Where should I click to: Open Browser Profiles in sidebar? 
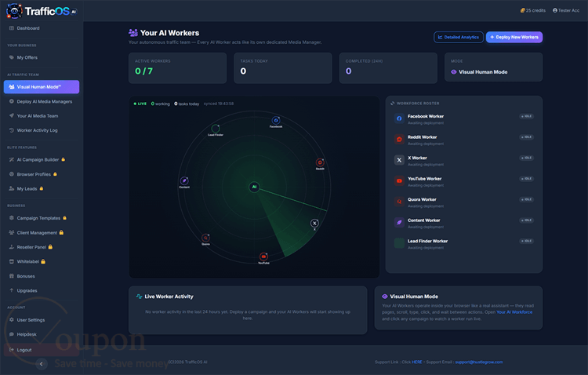pyautogui.click(x=42, y=174)
